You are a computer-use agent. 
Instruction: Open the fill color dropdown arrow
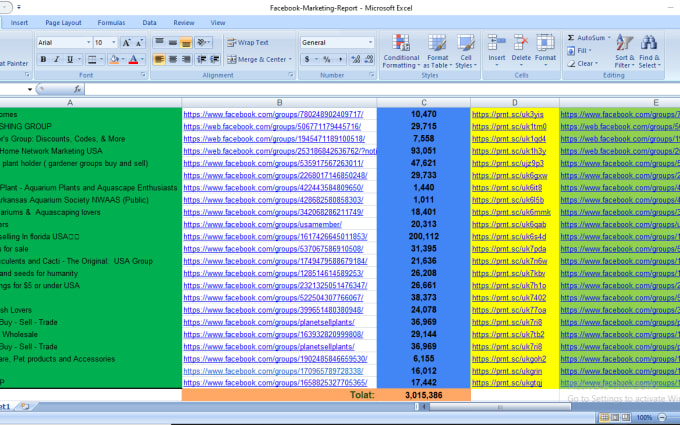tap(123, 59)
